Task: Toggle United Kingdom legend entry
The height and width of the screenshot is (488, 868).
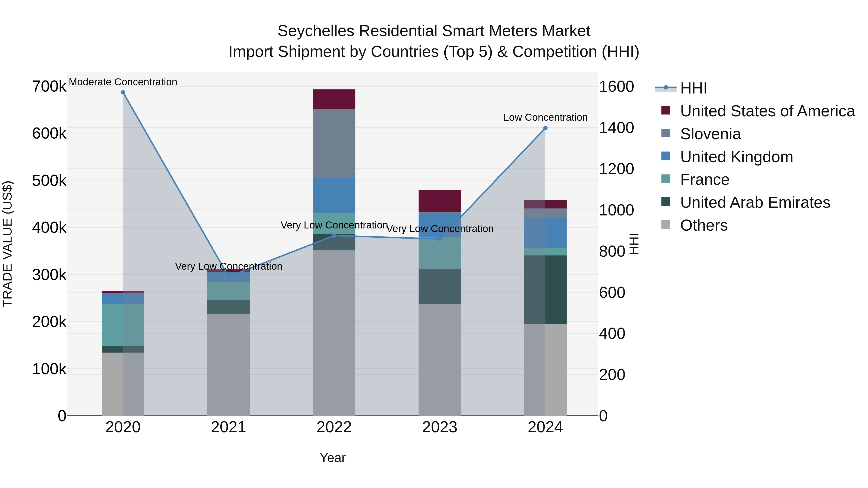Action: pos(727,157)
